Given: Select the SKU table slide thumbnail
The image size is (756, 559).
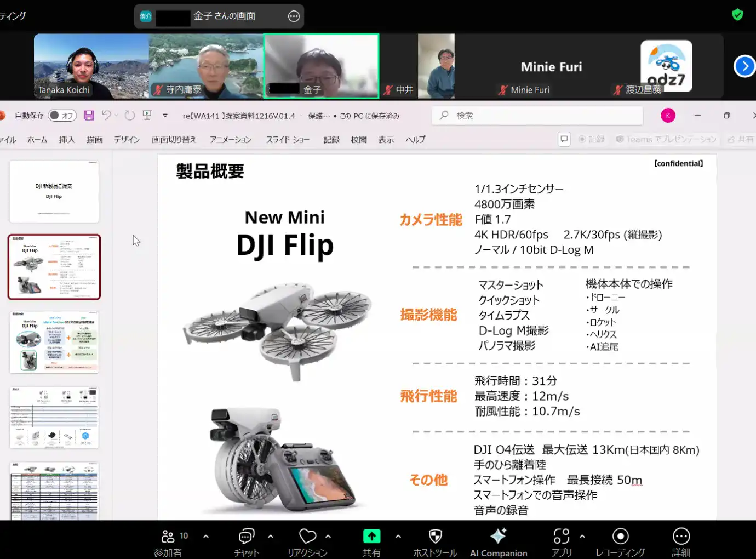Looking at the screenshot, I should point(54,418).
